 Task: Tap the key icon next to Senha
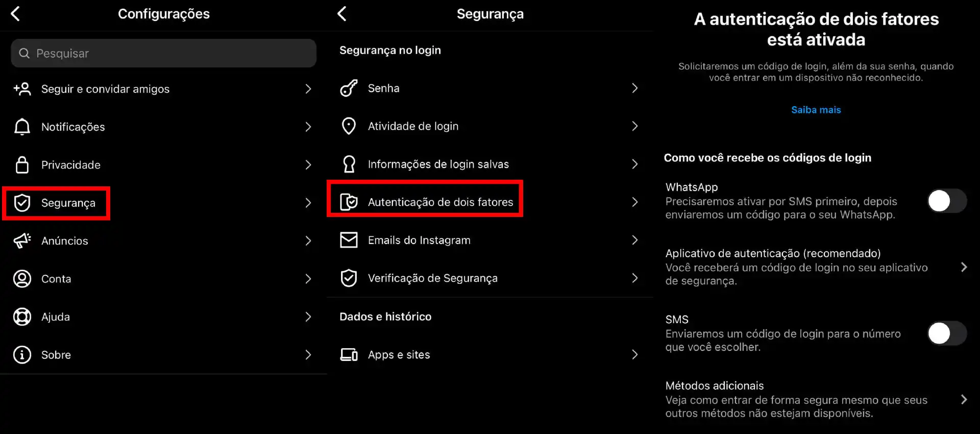(x=349, y=88)
